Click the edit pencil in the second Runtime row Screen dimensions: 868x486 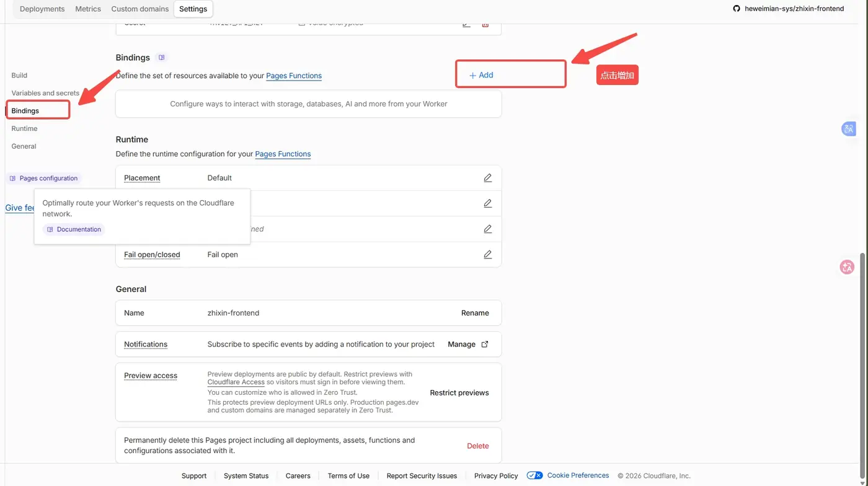[488, 203]
